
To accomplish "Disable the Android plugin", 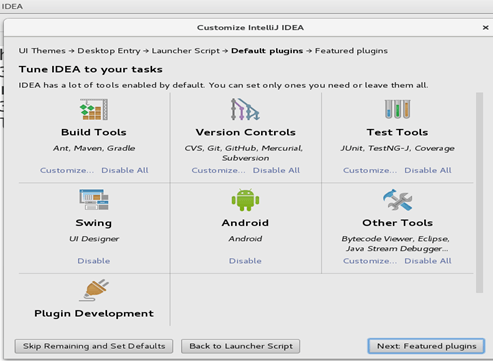I will [245, 261].
